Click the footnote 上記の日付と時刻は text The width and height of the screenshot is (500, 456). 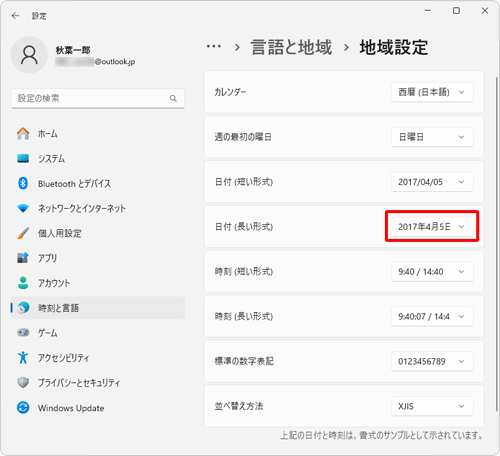coord(381,435)
